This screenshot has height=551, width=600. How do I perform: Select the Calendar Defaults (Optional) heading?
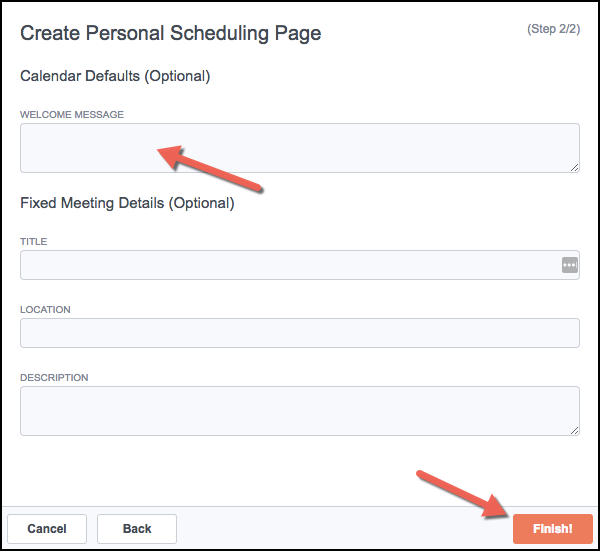click(115, 76)
